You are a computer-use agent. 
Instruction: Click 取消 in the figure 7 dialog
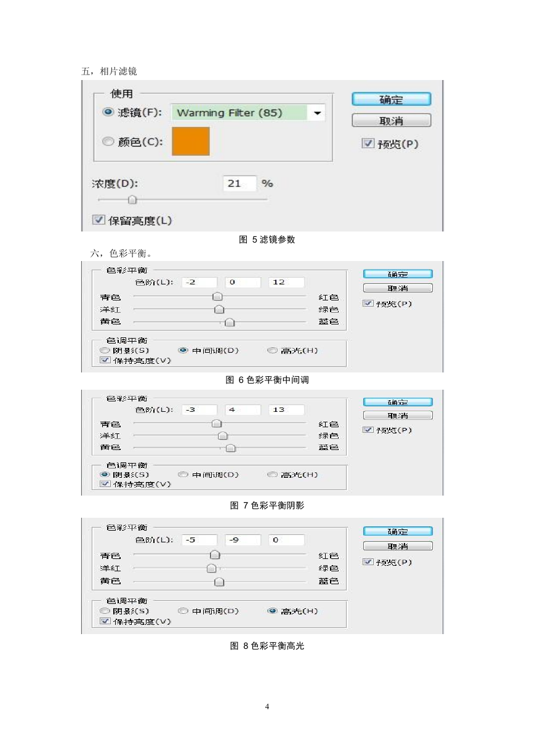pos(398,416)
